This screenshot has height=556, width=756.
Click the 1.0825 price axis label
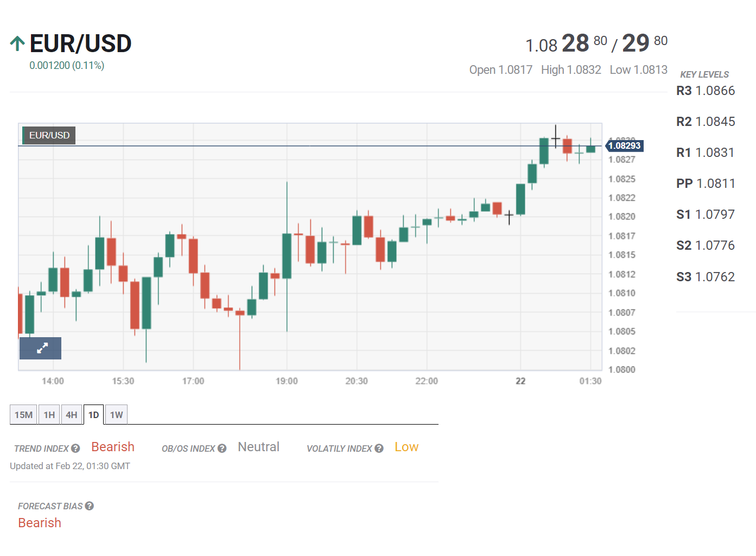[622, 179]
